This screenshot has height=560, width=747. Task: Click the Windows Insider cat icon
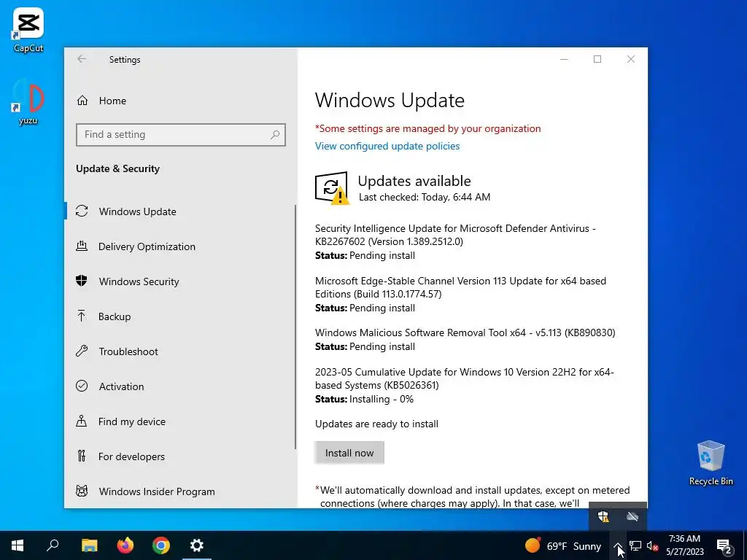pos(82,491)
